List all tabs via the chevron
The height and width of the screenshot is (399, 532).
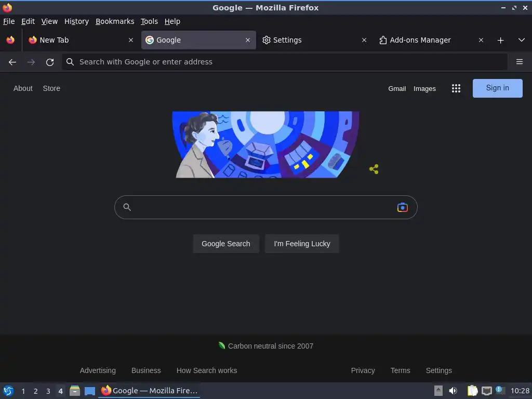pos(522,40)
